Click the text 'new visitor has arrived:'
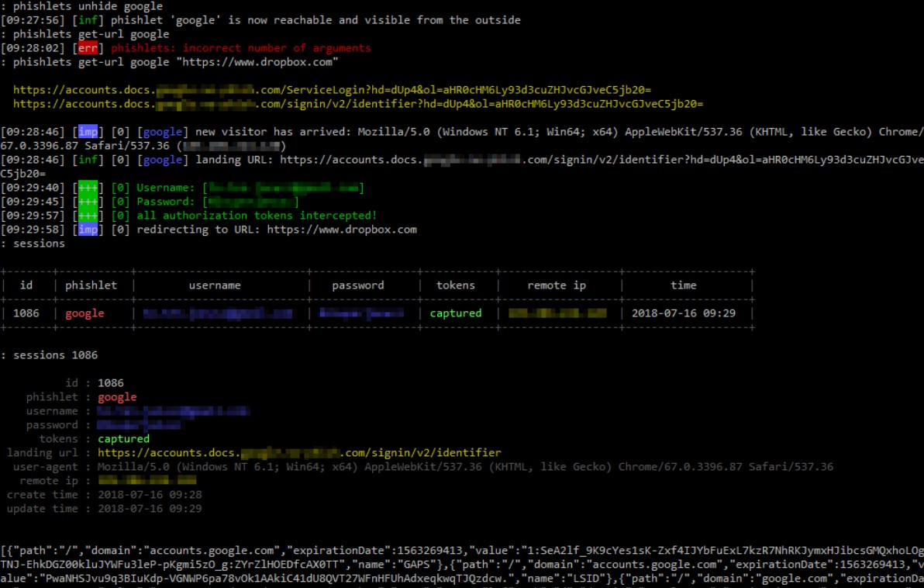Image resolution: width=924 pixels, height=588 pixels. pos(274,132)
